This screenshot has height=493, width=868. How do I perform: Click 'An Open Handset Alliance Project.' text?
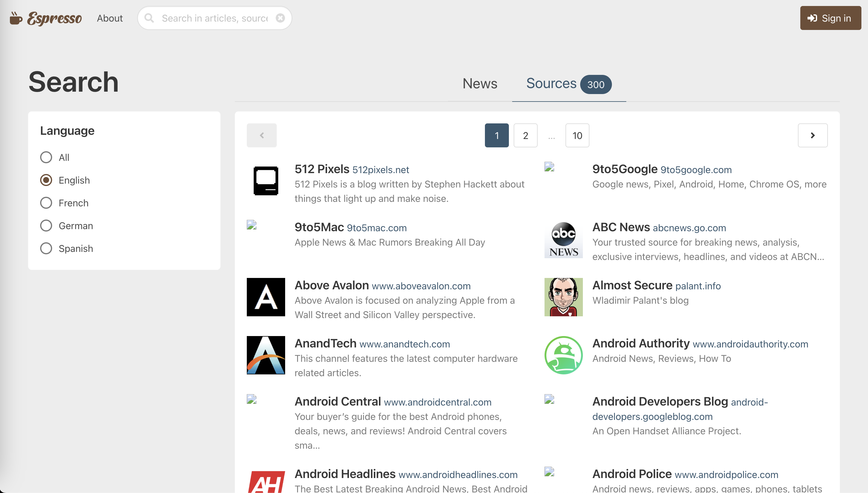coord(666,431)
